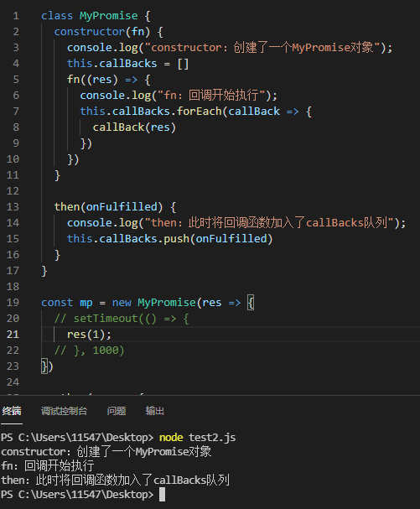Open the 输出 output tab
The width and height of the screenshot is (420, 509).
(x=154, y=411)
